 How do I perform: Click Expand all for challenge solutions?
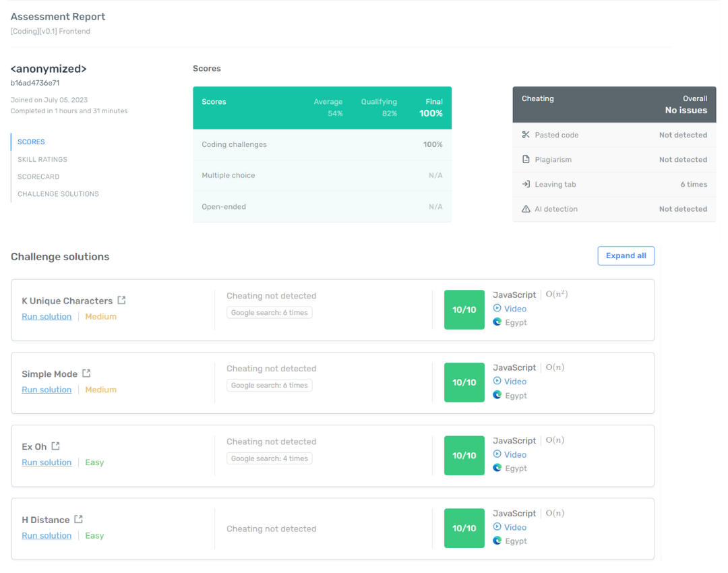(626, 255)
